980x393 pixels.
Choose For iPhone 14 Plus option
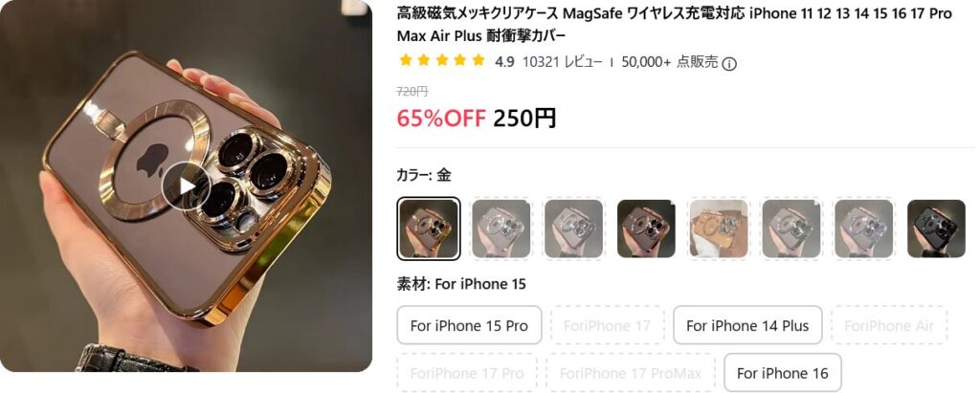(x=747, y=325)
